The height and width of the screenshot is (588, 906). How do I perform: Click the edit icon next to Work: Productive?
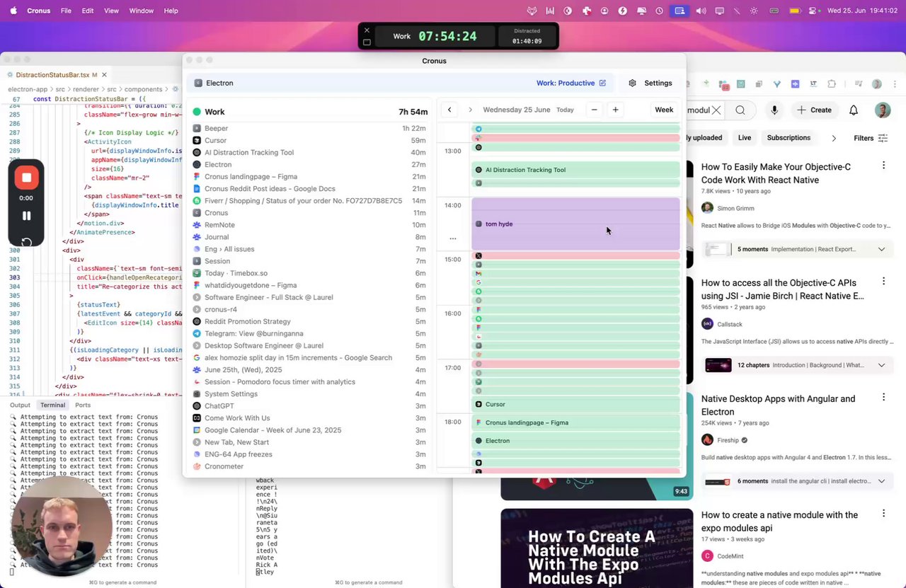click(x=602, y=83)
